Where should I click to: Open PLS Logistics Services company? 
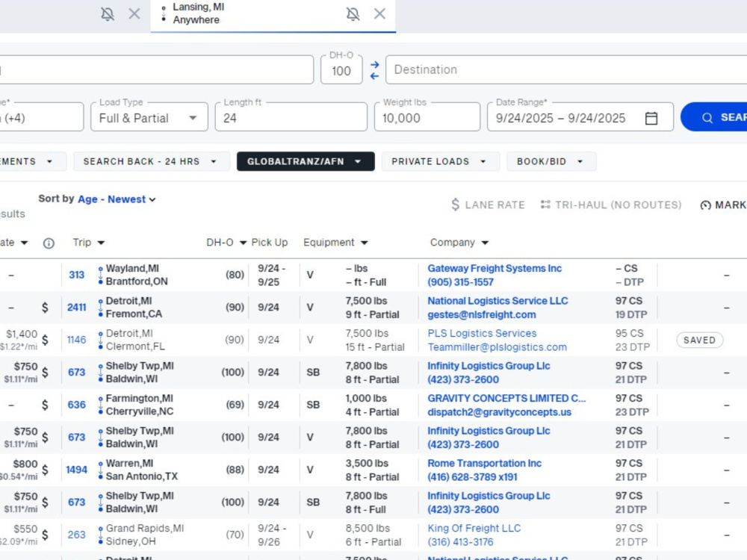pos(482,333)
